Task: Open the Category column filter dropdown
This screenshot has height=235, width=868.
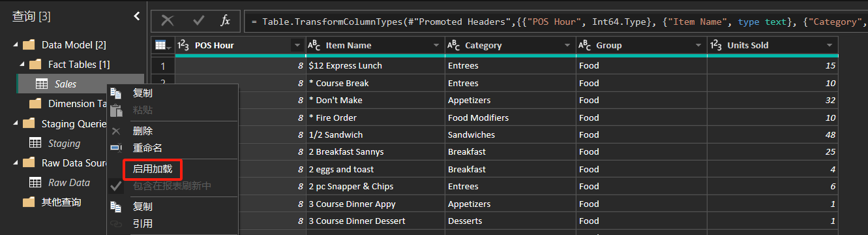Action: [x=567, y=46]
